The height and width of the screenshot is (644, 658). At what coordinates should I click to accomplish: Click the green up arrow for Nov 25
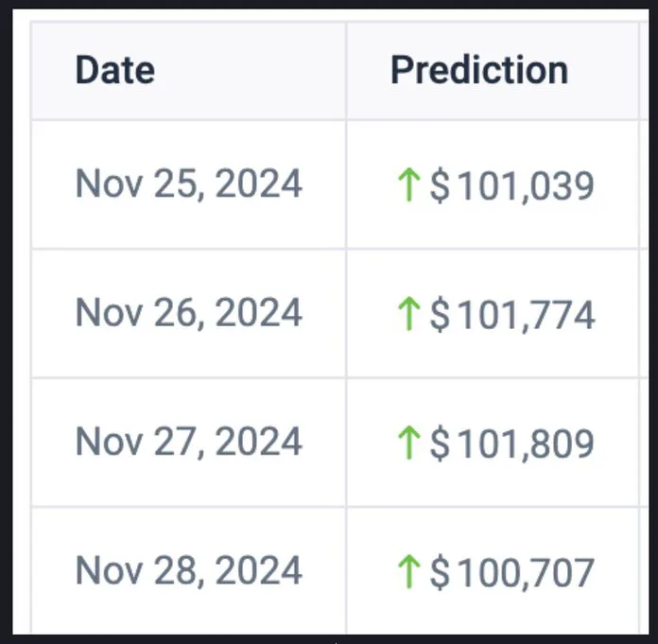pos(408,184)
